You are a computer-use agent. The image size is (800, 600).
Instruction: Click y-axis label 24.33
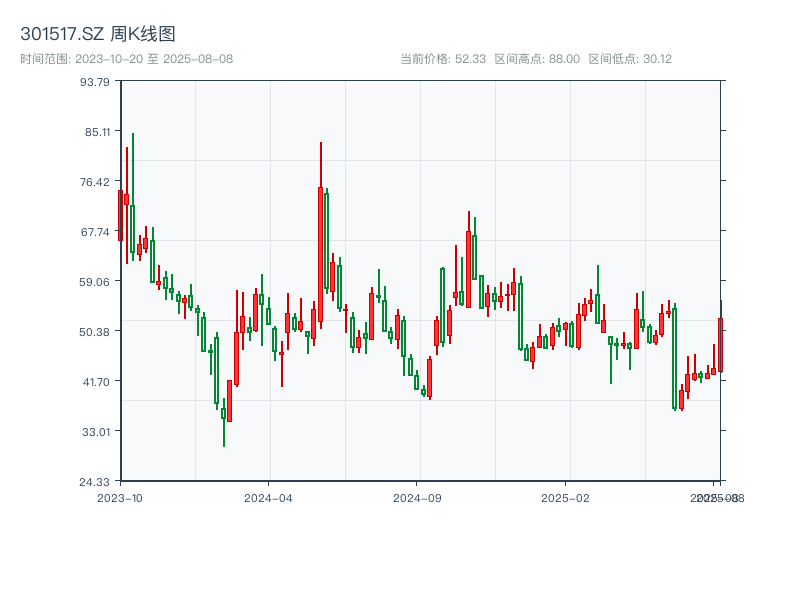click(95, 482)
